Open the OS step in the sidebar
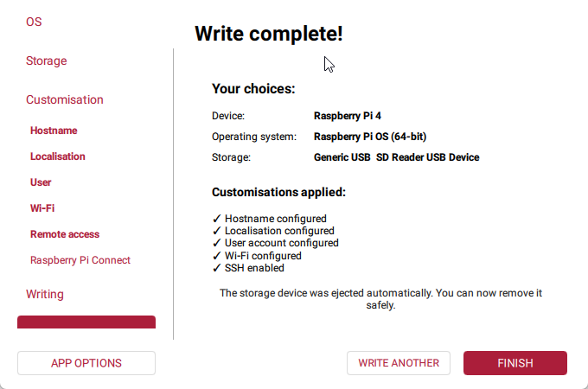The height and width of the screenshot is (389, 588). click(34, 22)
